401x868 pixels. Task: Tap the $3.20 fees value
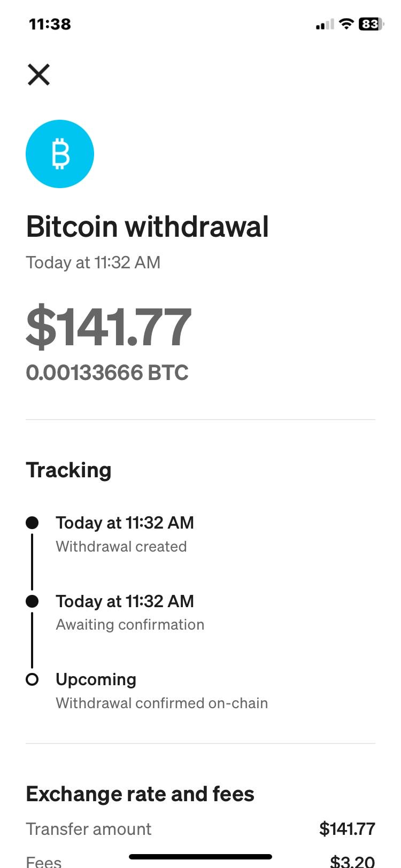(352, 861)
